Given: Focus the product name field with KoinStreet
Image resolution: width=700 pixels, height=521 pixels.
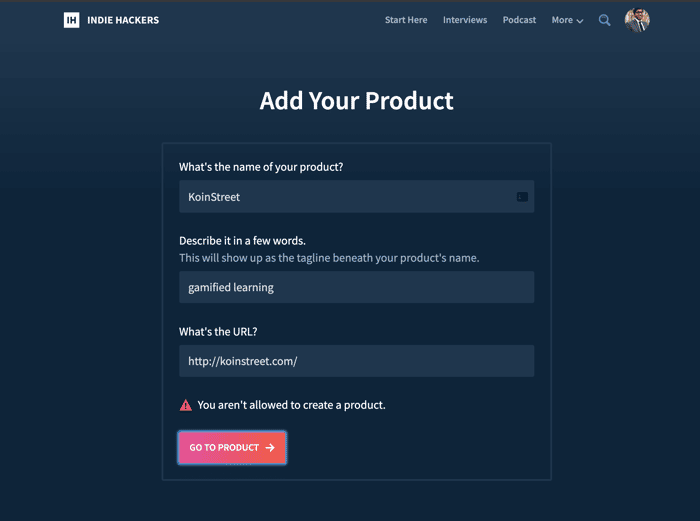Looking at the screenshot, I should coord(357,196).
